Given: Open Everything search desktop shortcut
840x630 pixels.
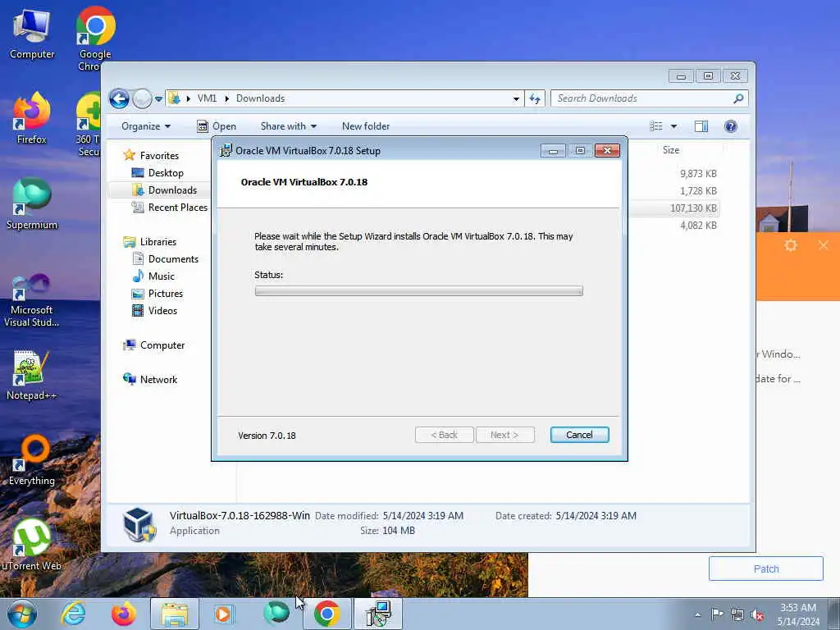Looking at the screenshot, I should [32, 459].
